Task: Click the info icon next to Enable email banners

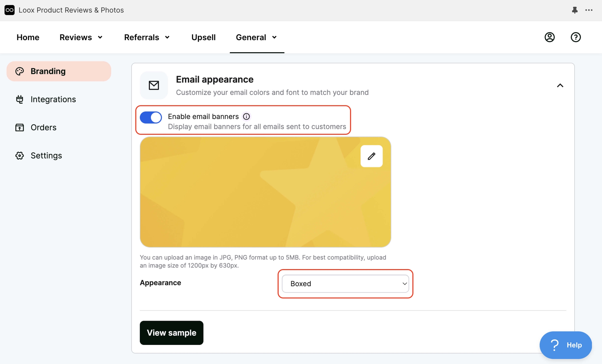Action: tap(246, 116)
